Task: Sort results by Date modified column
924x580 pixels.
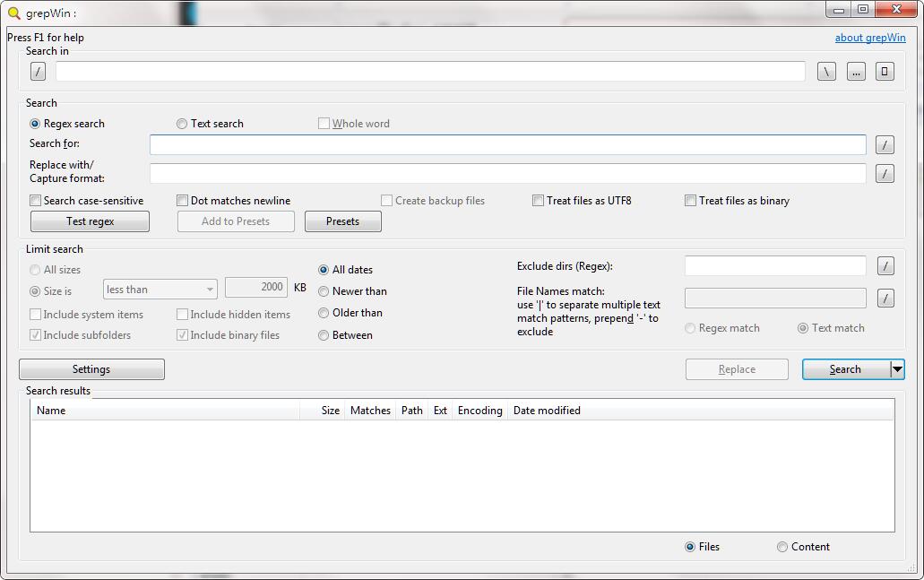Action: coord(547,411)
